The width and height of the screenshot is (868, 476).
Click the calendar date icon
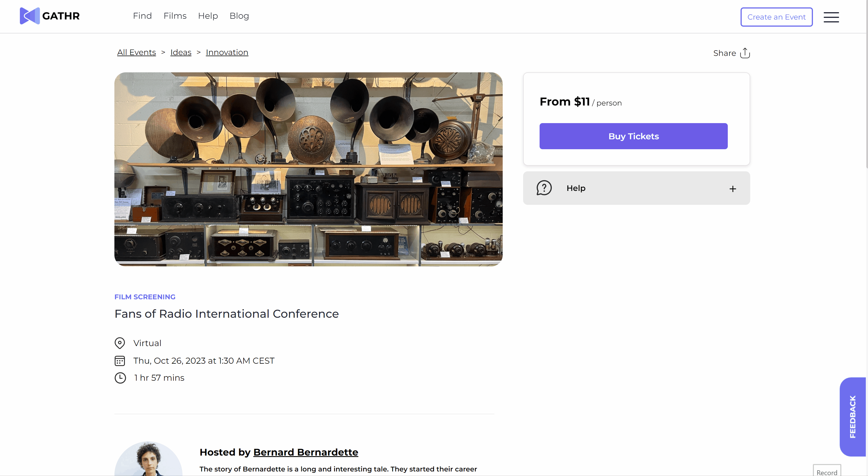[x=120, y=360]
